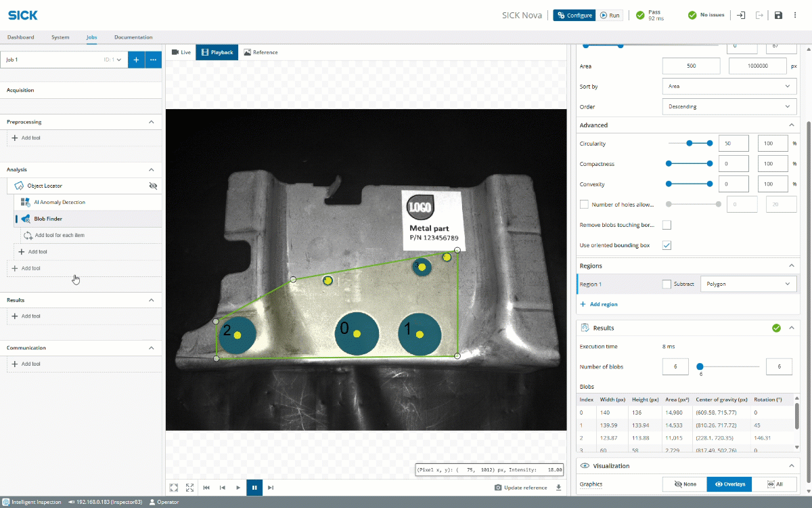Switch to the Live view tab
Screen dimensions: 812x508
click(x=181, y=52)
